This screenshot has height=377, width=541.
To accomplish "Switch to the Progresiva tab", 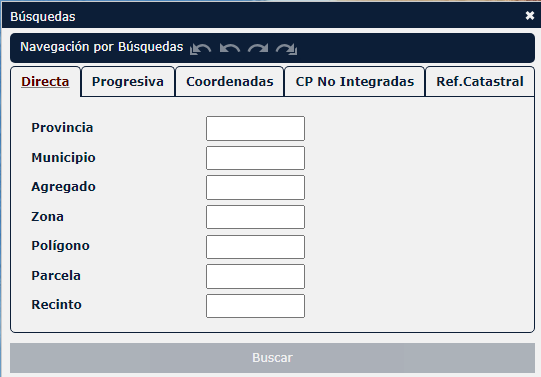I will 128,82.
